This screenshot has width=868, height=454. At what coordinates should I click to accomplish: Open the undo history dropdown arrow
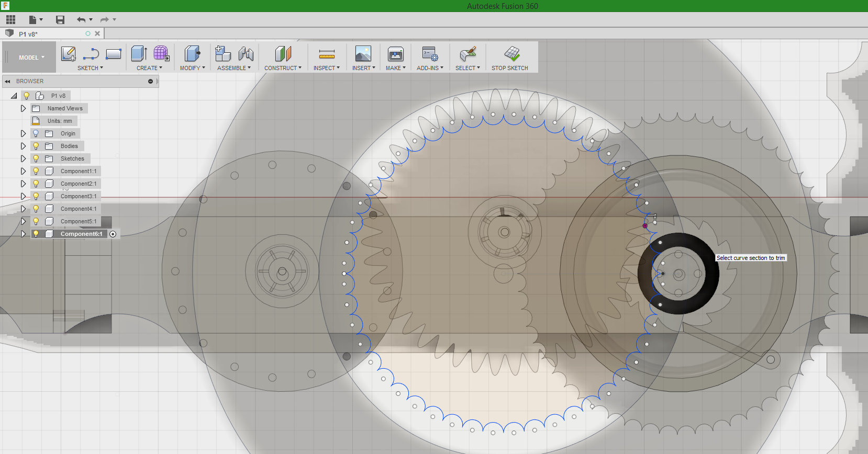[x=91, y=20]
